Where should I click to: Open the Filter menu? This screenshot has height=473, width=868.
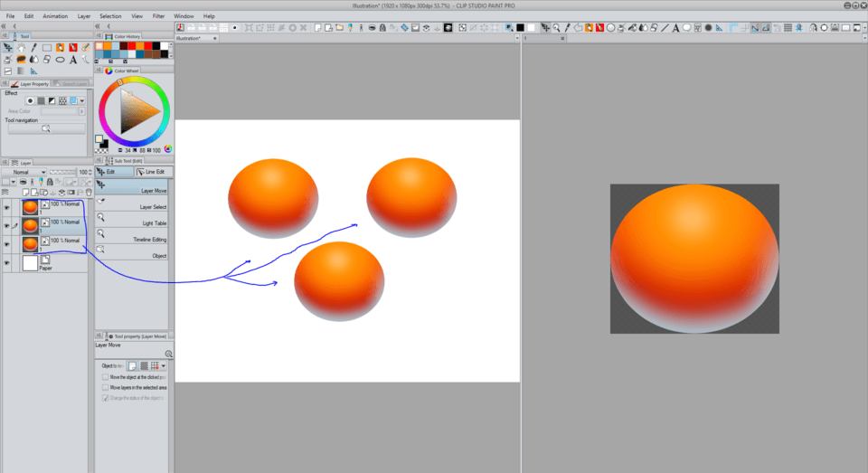(x=158, y=16)
